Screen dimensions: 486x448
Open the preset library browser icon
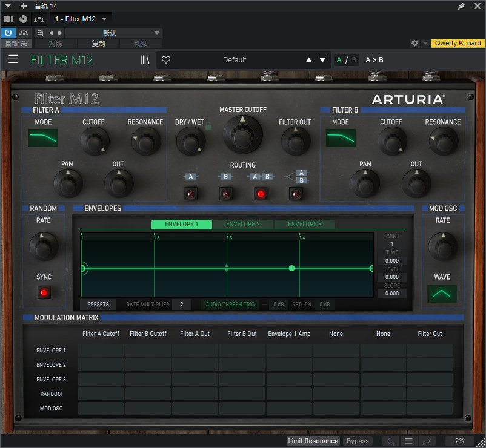pos(145,60)
